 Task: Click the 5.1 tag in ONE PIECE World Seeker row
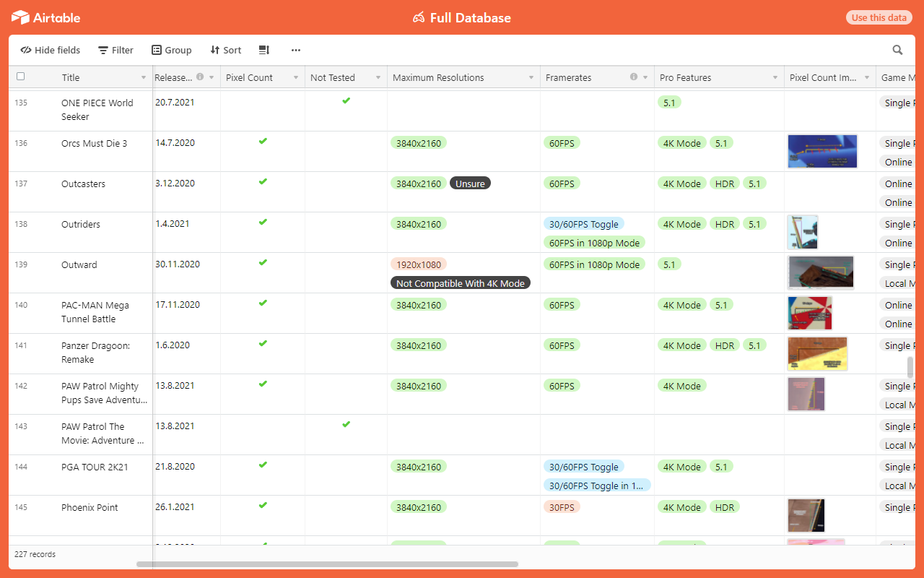point(669,103)
